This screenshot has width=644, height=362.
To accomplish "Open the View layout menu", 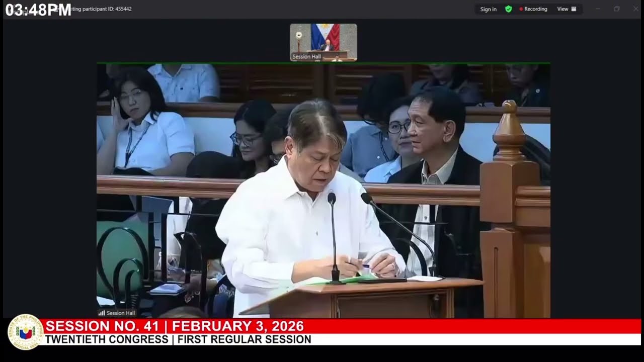I will (x=567, y=9).
